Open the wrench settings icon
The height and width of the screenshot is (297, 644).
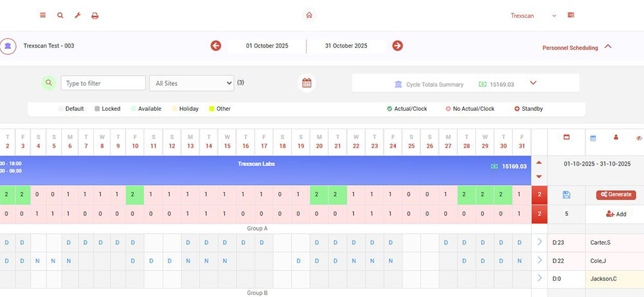point(77,15)
